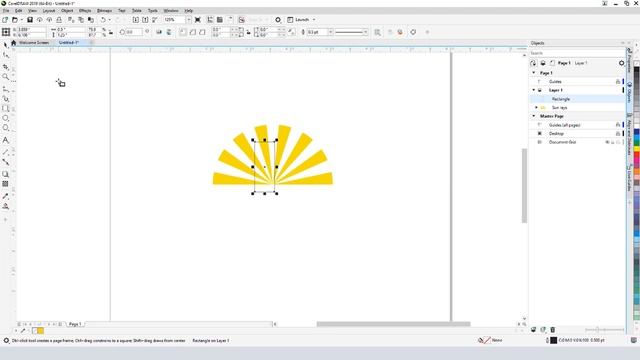The image size is (640, 360).
Task: Open the Launch dropdown
Action: [314, 20]
